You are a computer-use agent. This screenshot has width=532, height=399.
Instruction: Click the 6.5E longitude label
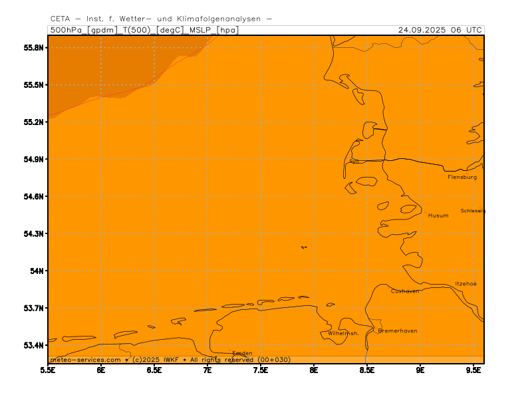tap(154, 370)
